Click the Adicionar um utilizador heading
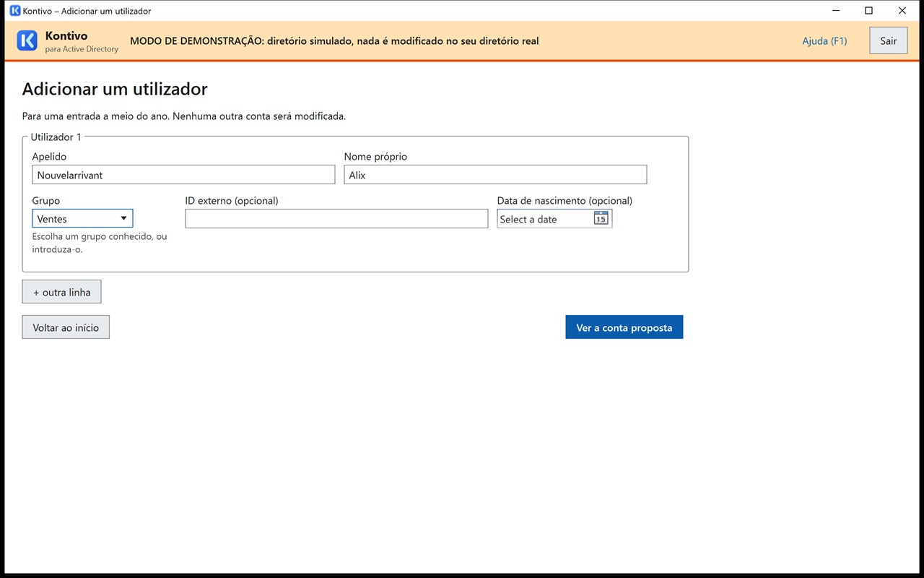 [x=115, y=89]
